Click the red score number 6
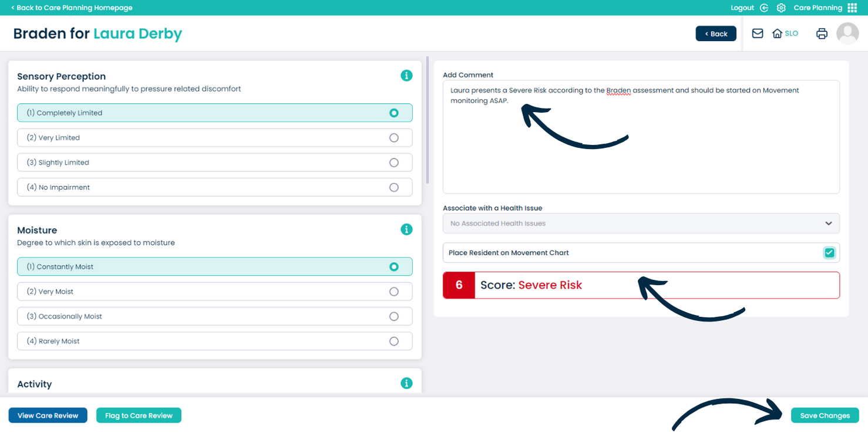Screen dimensions: 868x433 [459, 285]
